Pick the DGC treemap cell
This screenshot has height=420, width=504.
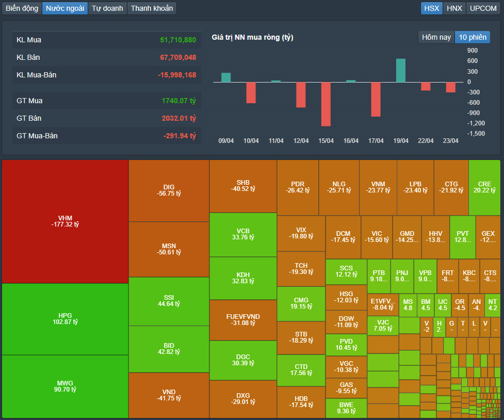(x=243, y=360)
